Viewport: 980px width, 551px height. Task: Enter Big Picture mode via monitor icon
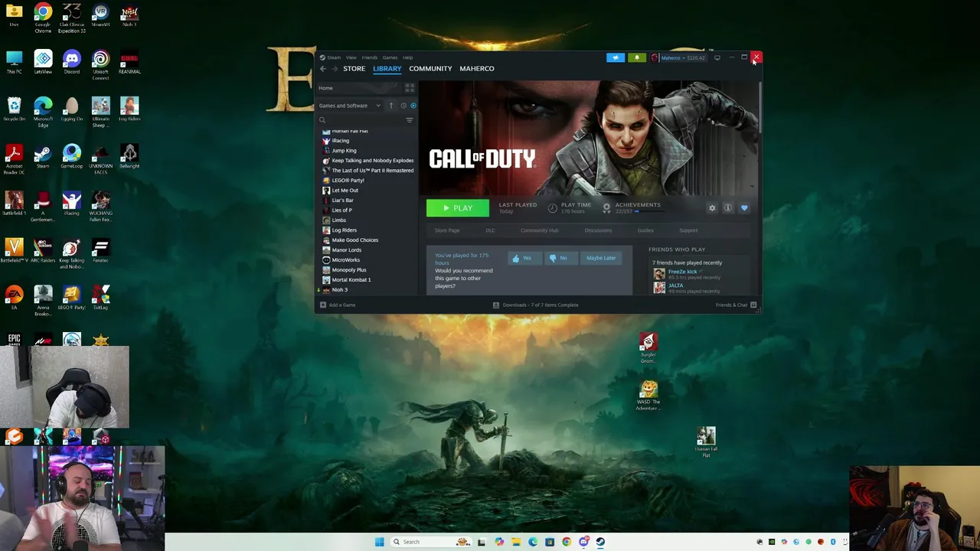click(717, 57)
